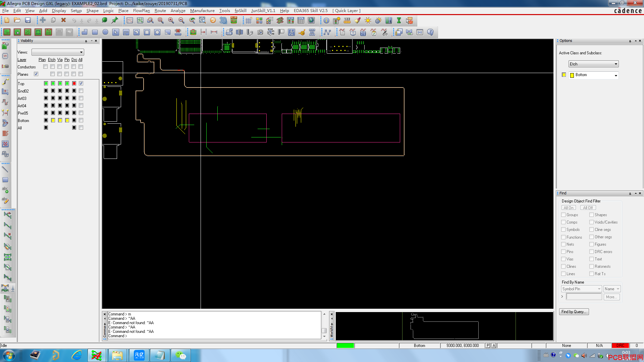Create a new design file
This screenshot has height=362, width=644.
(7, 20)
